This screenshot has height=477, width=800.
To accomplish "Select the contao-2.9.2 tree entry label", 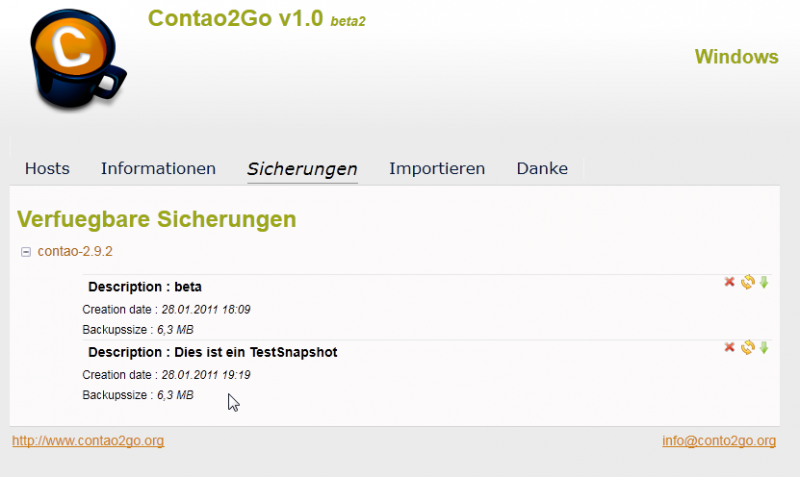I will 75,252.
